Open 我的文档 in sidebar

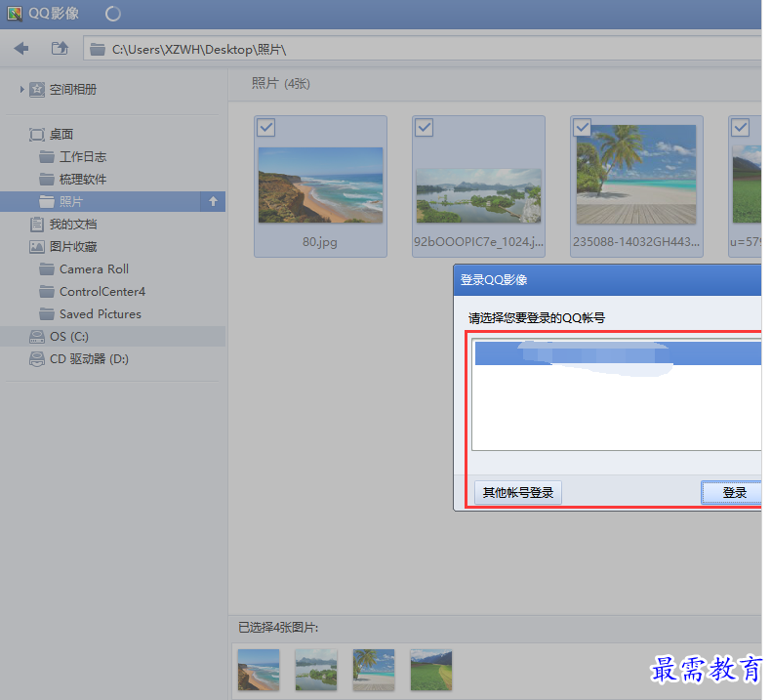(73, 225)
